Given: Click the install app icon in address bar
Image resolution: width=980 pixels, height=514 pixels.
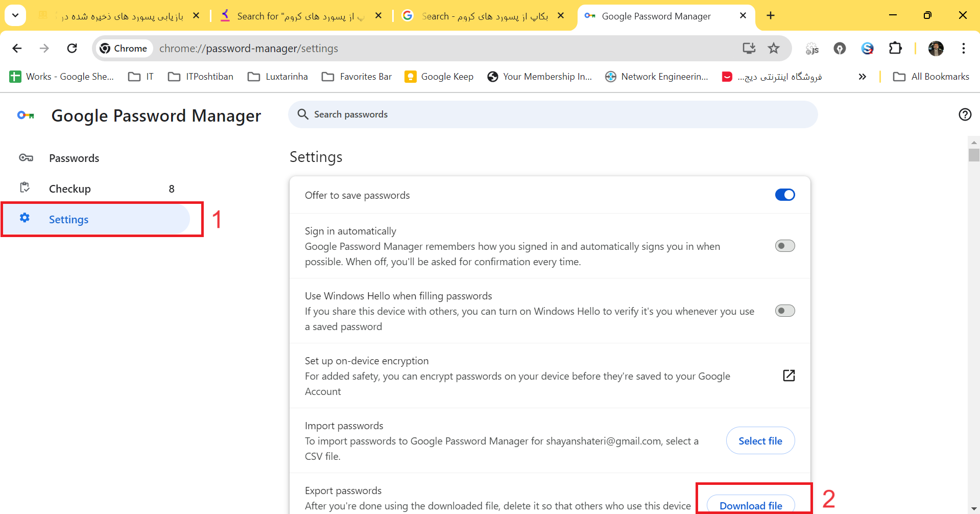Looking at the screenshot, I should coord(749,48).
